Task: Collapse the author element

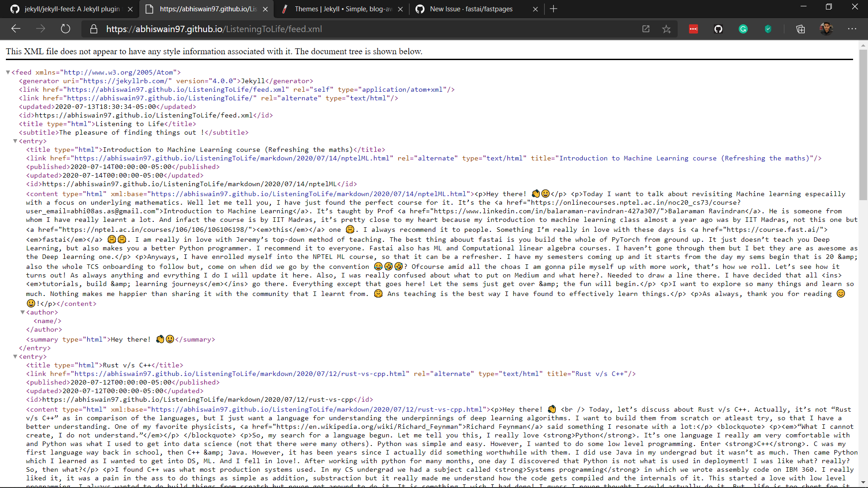Action: [22, 312]
